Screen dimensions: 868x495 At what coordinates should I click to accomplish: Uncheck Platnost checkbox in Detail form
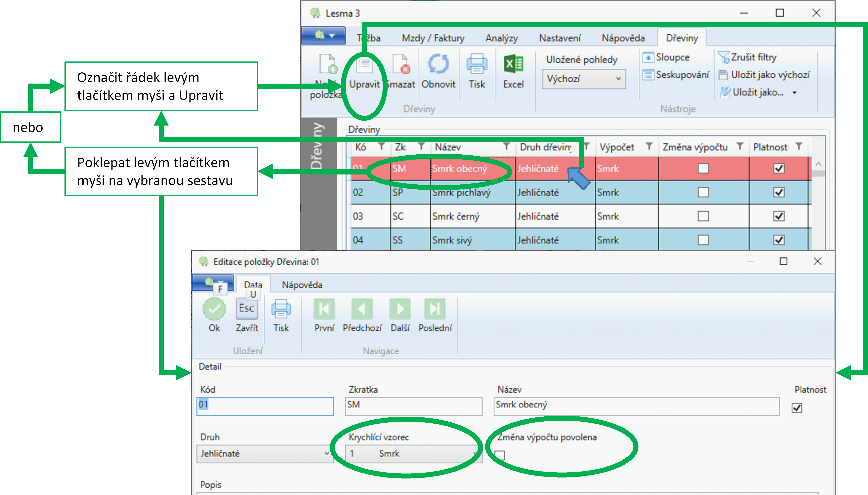point(797,408)
